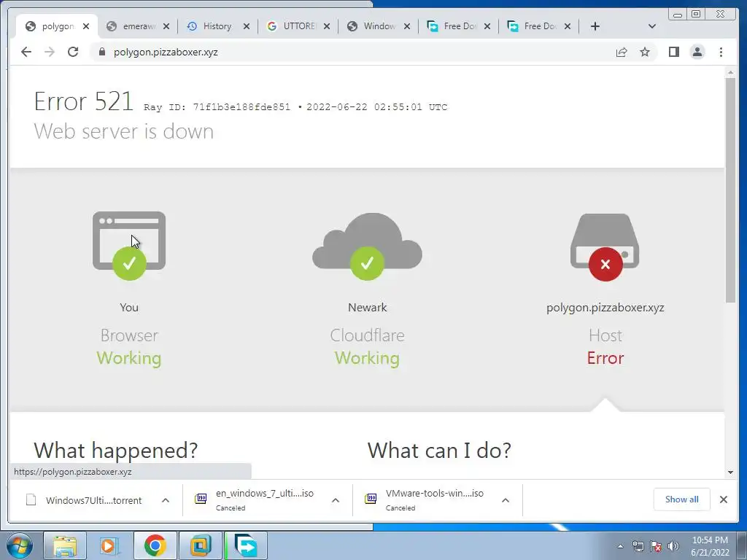
Task: Close the emerawr tab
Action: coord(166,26)
